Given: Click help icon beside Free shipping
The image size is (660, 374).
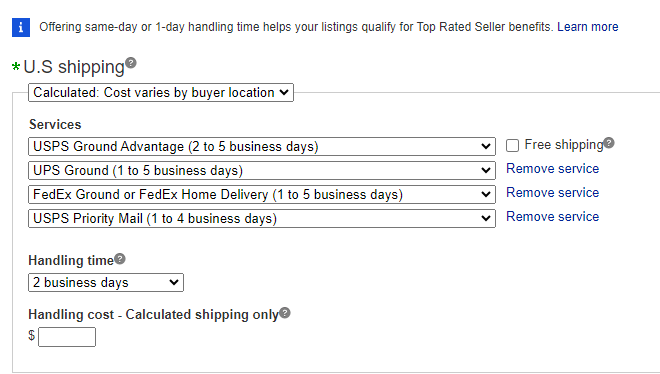Looking at the screenshot, I should click(609, 143).
